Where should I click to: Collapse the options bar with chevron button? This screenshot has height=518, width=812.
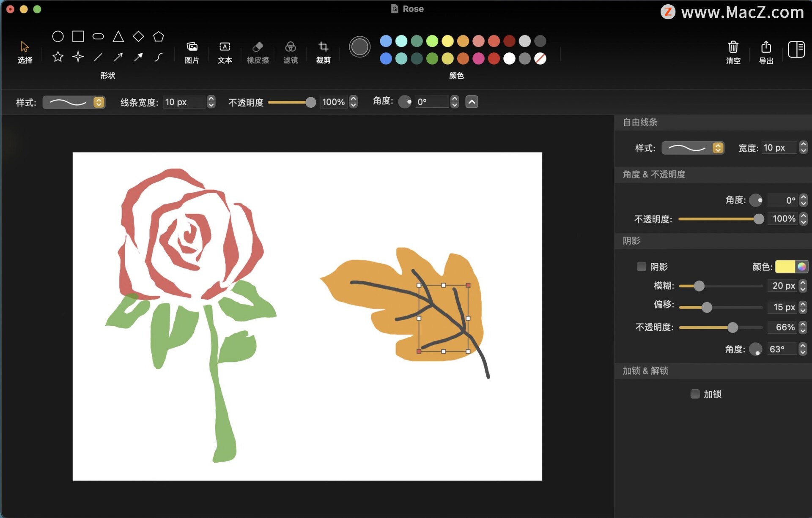(x=472, y=102)
